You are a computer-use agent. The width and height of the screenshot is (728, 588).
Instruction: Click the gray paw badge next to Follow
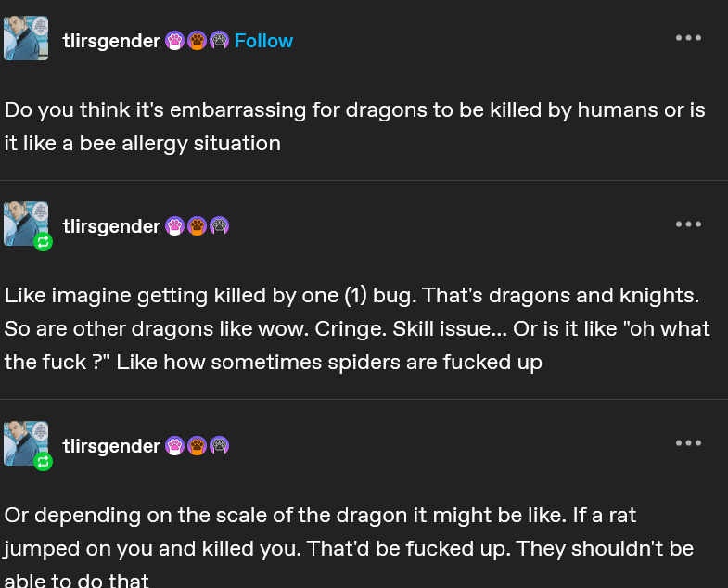[219, 41]
